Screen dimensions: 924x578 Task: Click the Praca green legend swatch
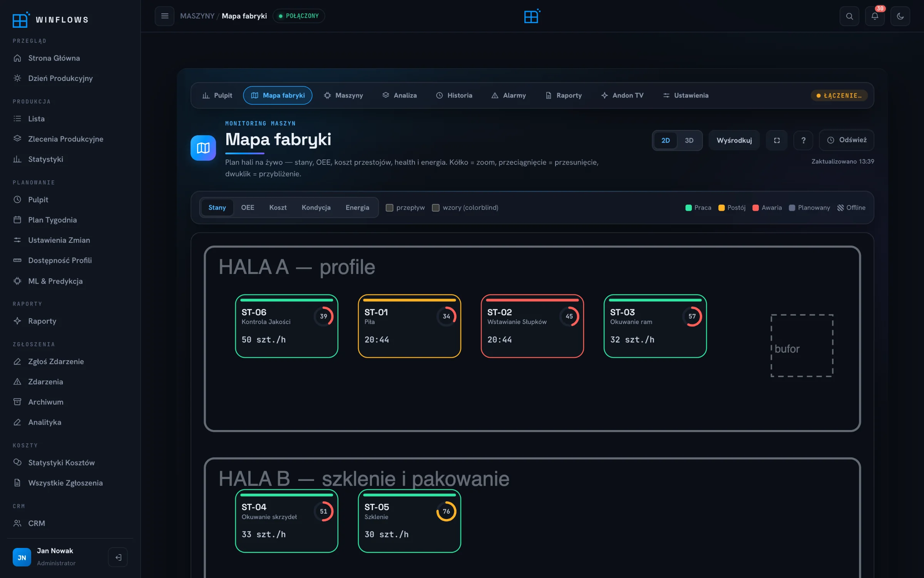(x=688, y=208)
